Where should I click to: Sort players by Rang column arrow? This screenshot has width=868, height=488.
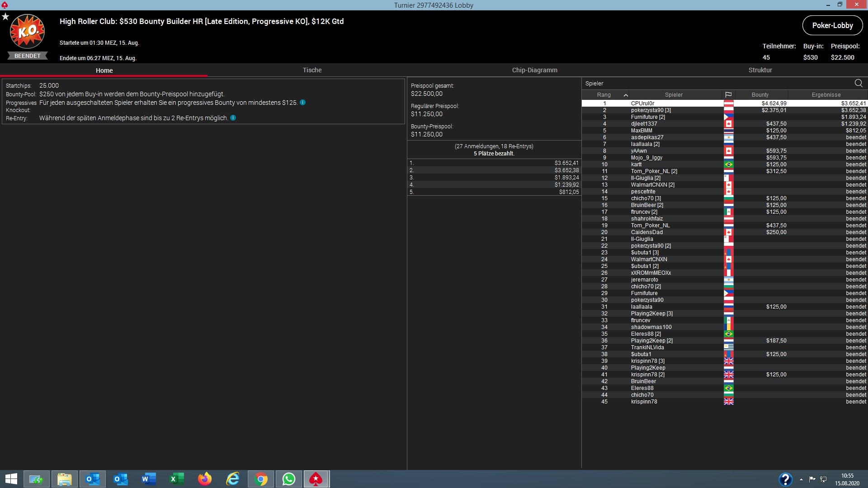[626, 95]
